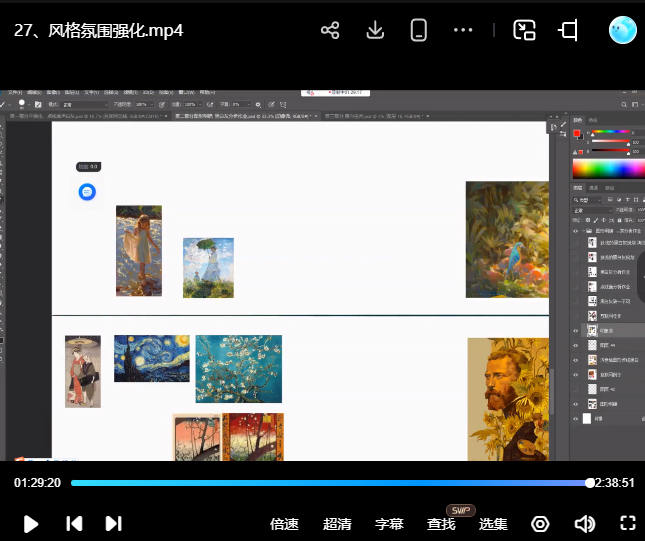The image size is (645, 541).
Task: Toggle fullscreen mode
Action: point(628,523)
